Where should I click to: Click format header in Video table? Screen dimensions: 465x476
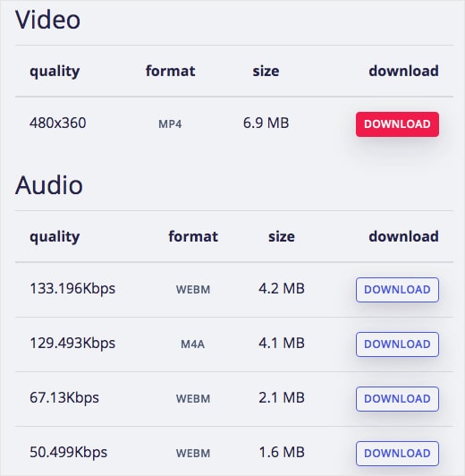(171, 71)
